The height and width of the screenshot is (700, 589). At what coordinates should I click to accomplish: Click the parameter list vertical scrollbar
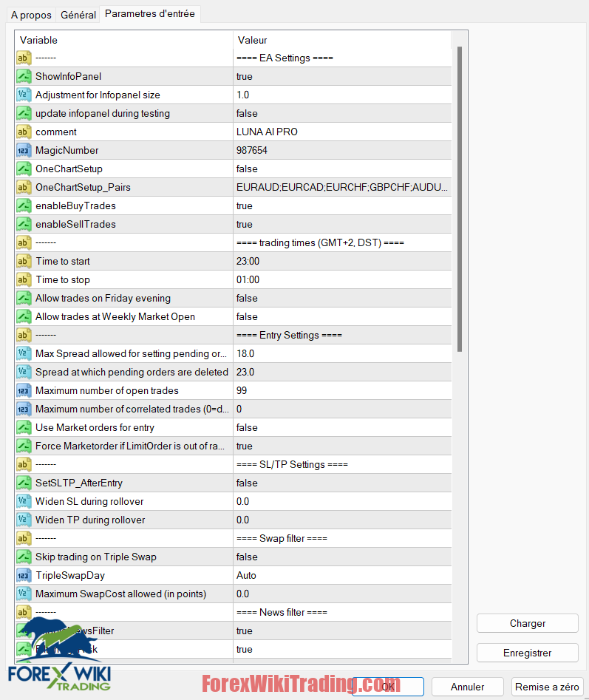[x=459, y=199]
